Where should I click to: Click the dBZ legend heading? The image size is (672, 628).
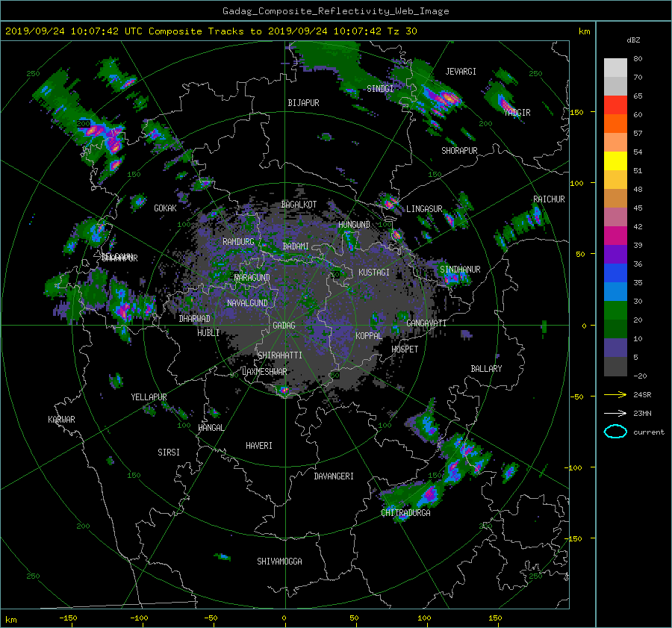(x=633, y=40)
